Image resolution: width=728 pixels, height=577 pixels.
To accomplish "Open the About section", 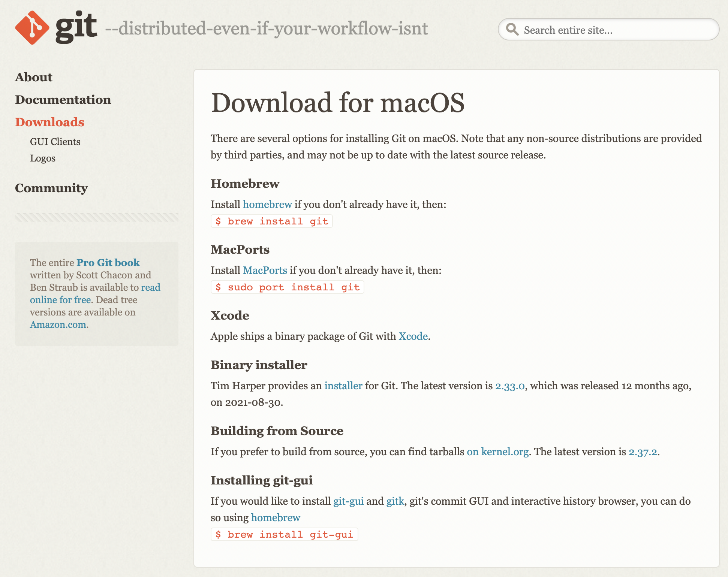I will [34, 77].
